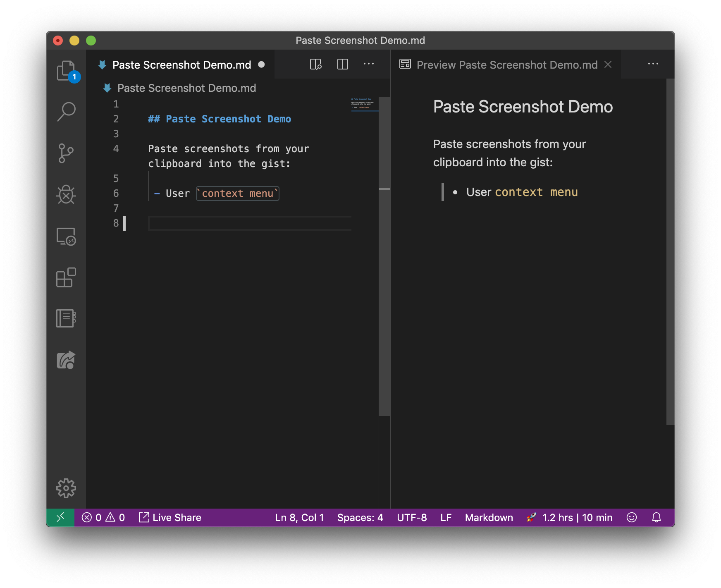This screenshot has height=588, width=721.
Task: Open the Search view
Action: [x=66, y=112]
